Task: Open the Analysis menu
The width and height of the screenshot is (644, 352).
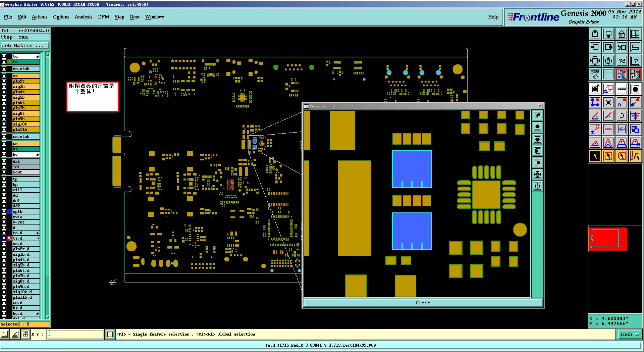Action: (84, 17)
